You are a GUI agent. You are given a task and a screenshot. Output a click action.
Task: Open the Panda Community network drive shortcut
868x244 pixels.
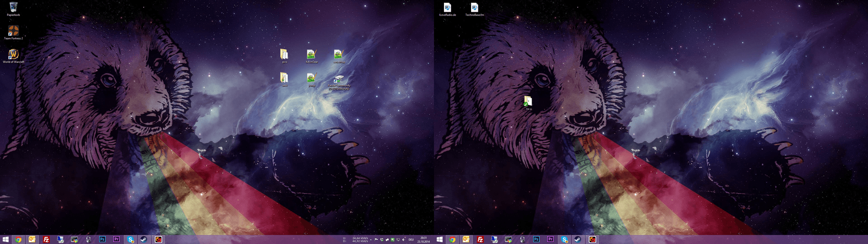tap(339, 80)
